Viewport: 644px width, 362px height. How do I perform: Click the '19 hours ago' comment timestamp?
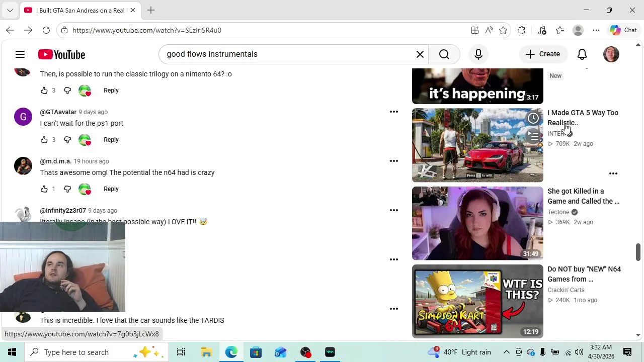click(x=91, y=161)
